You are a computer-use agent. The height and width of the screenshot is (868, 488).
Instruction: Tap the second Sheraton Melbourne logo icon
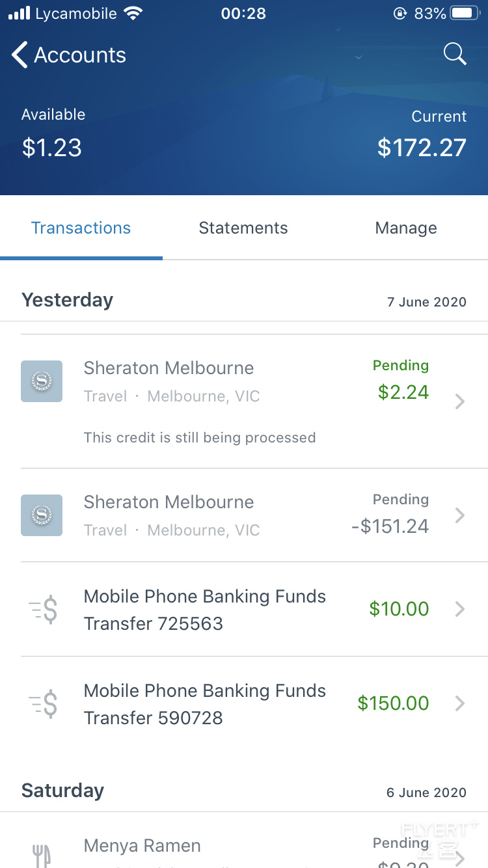click(42, 515)
